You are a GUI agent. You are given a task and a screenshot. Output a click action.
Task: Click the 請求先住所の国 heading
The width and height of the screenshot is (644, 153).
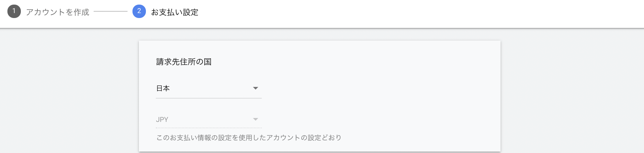coord(184,62)
